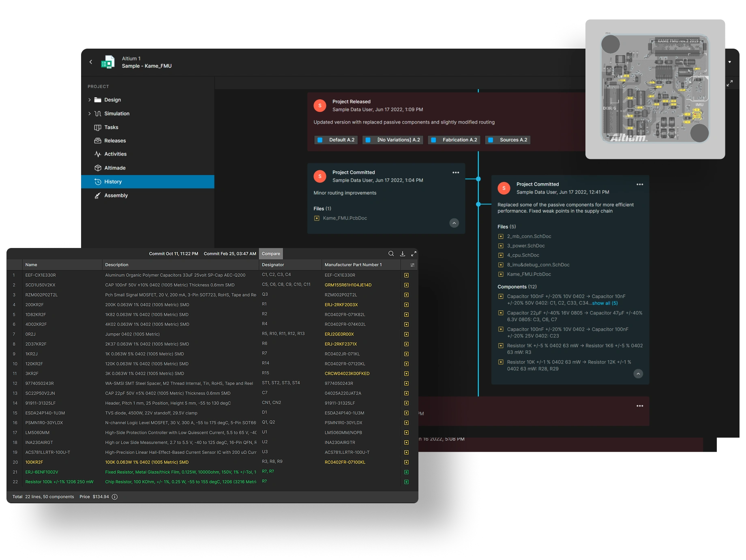Open the Altimade section in sidebar
This screenshot has height=560, width=746.
coord(115,168)
